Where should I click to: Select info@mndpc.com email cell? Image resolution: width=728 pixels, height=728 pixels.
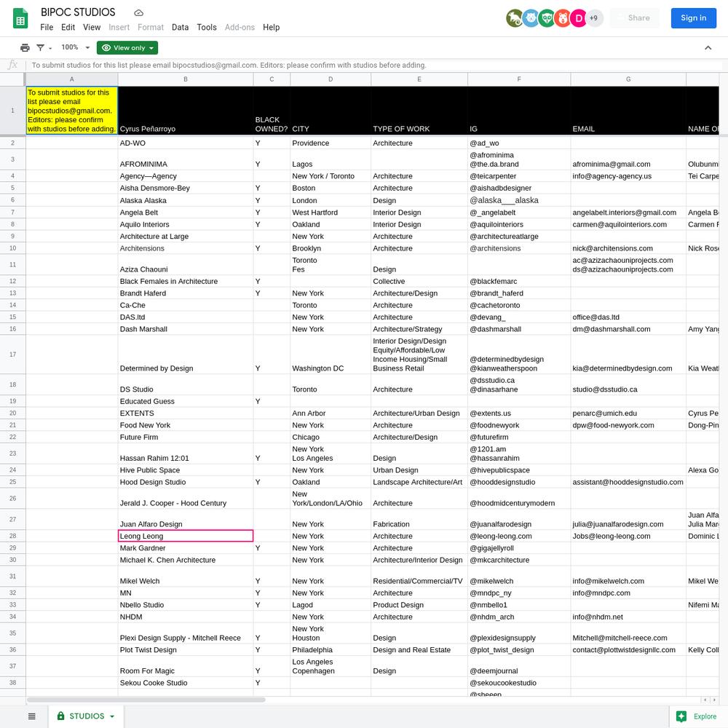[628, 593]
